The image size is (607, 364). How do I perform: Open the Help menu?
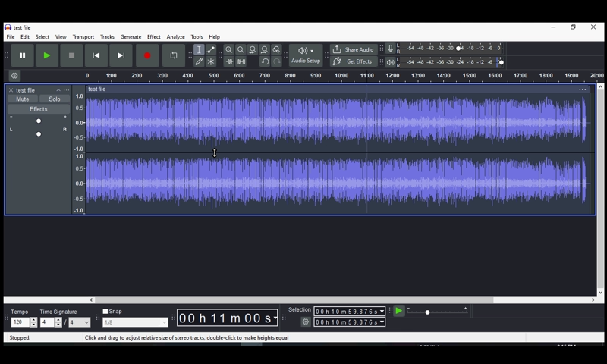click(x=215, y=36)
